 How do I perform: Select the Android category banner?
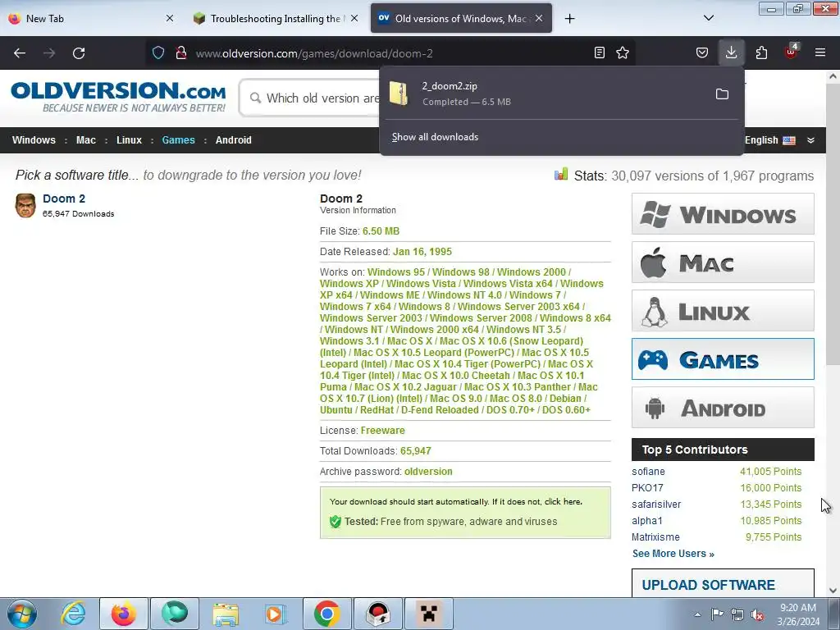[723, 408]
